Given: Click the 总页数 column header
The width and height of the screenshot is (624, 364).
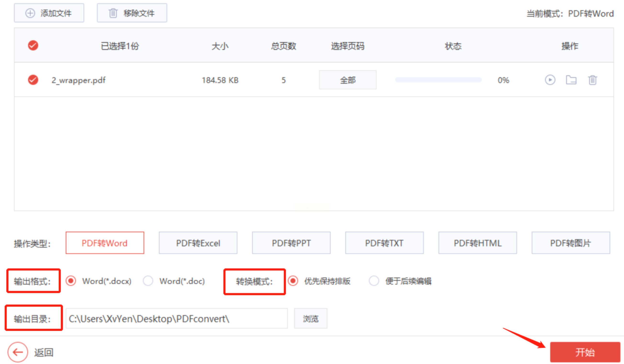Looking at the screenshot, I should tap(284, 46).
